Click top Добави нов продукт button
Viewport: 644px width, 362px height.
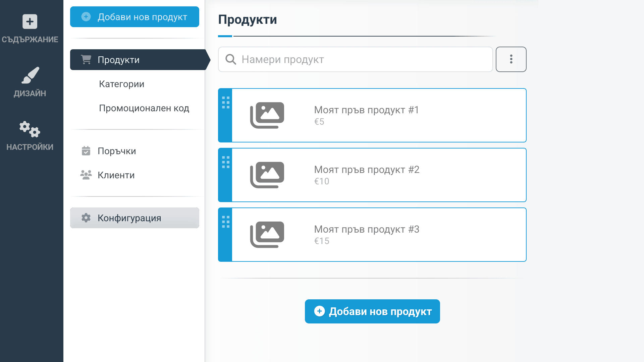click(135, 17)
